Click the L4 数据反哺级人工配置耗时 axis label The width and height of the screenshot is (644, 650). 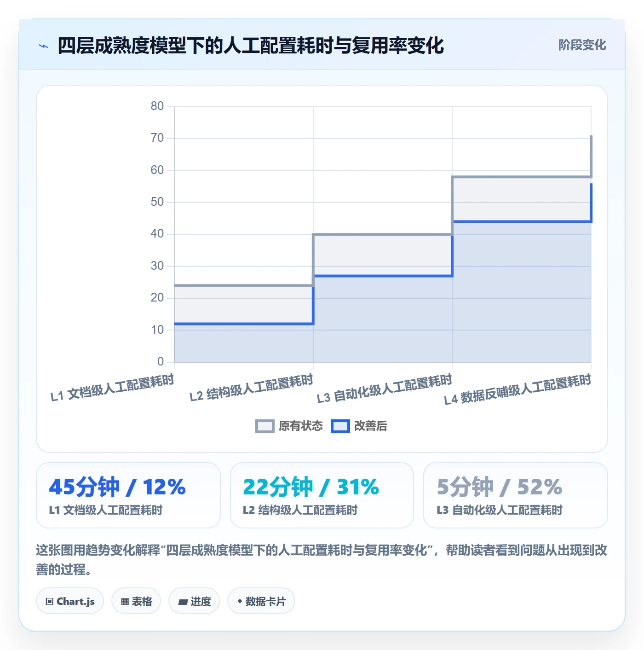(x=517, y=389)
